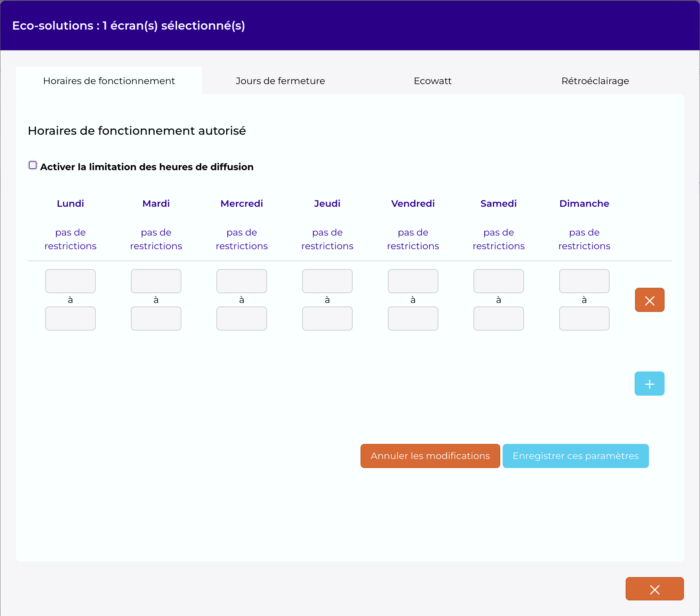Click the Samedi start time input
This screenshot has width=700, height=616.
click(x=499, y=281)
